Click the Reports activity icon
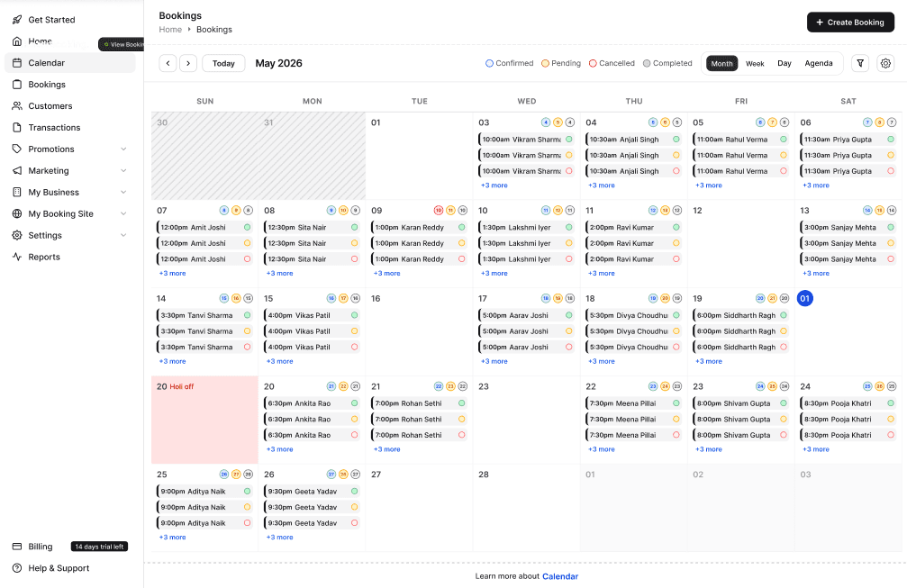 17,257
